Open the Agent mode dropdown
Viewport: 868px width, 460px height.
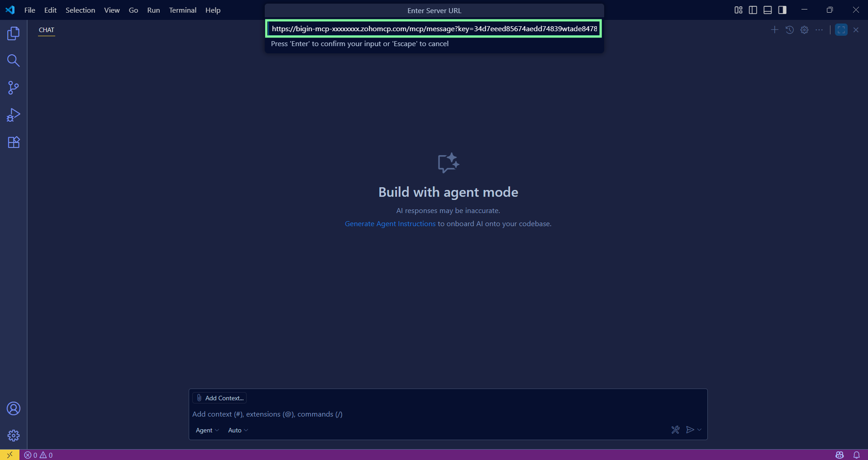207,430
